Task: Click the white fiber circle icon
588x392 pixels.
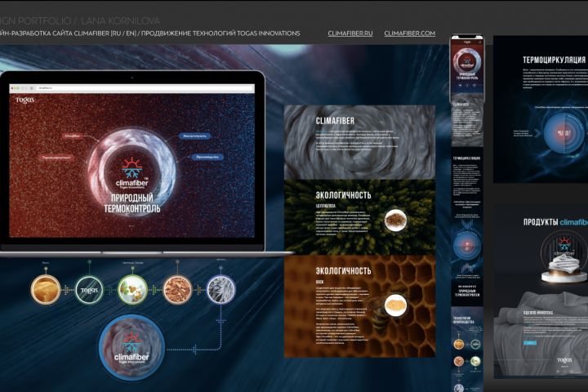Action: [x=220, y=290]
